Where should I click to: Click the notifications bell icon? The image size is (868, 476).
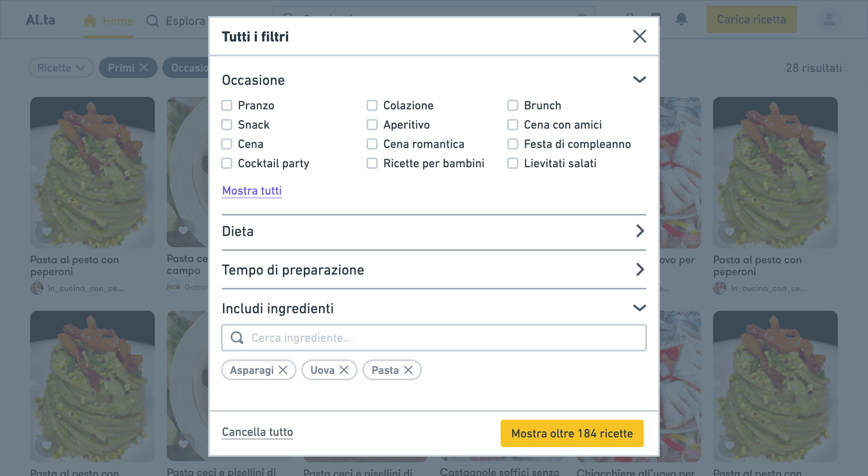click(681, 19)
